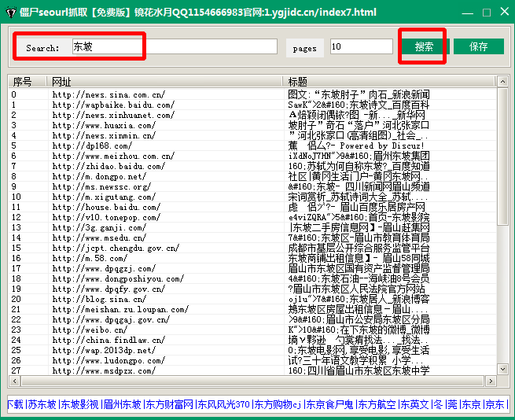Screen dimensions: 515x420
Task: Click the horizontal scrollbar left arrow
Action: 14,381
